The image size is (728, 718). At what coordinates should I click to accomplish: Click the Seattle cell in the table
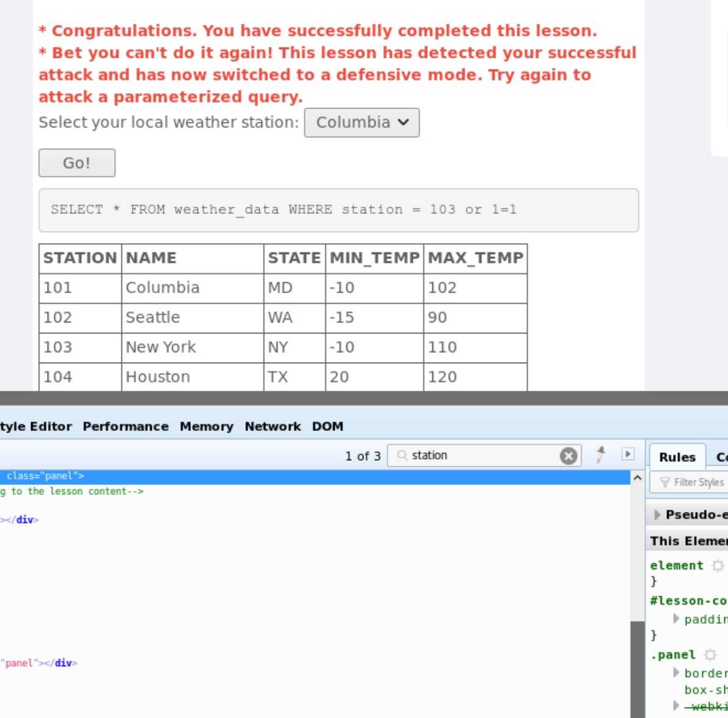click(x=193, y=318)
